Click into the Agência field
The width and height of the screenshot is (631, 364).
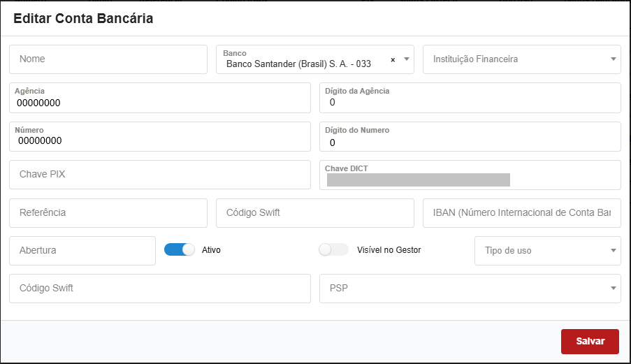coord(159,102)
